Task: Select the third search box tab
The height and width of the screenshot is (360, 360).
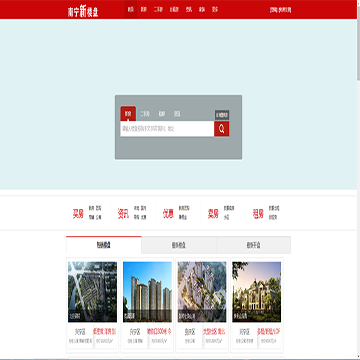Action: 162,114
